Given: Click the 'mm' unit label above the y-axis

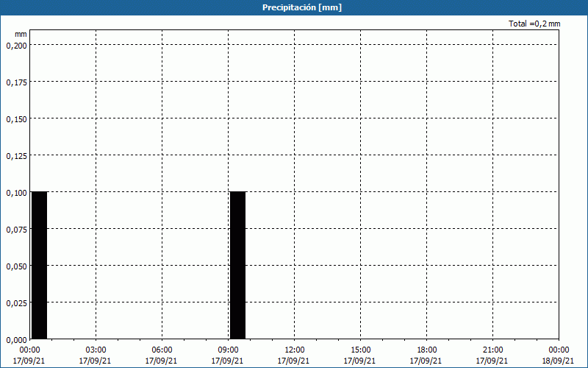Looking at the screenshot, I should tap(21, 34).
